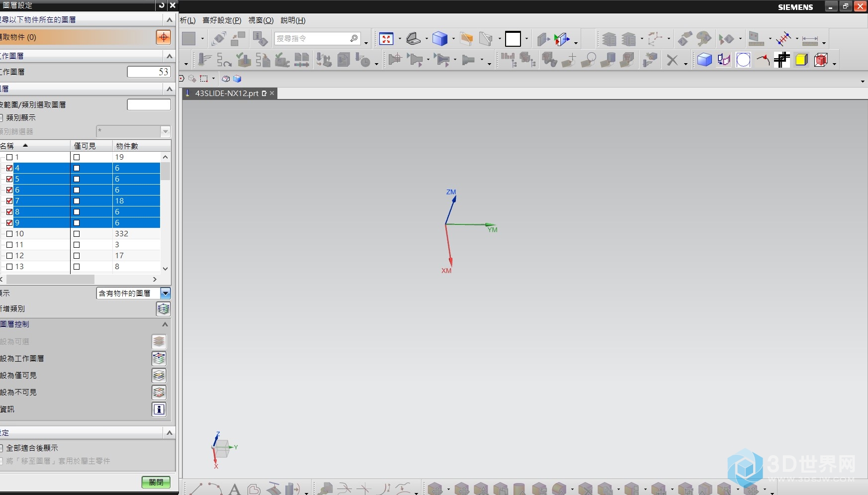Click the WCS axes orientation icon
868x495 pixels.
pos(656,39)
